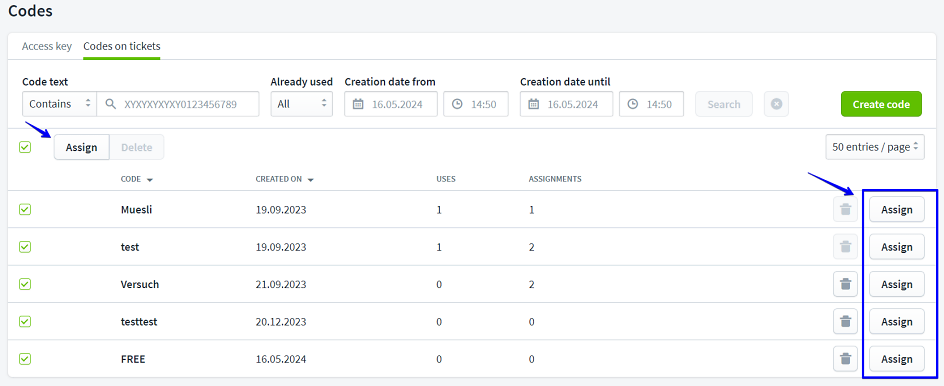Assign the testtest code
The width and height of the screenshot is (944, 386).
tap(897, 322)
